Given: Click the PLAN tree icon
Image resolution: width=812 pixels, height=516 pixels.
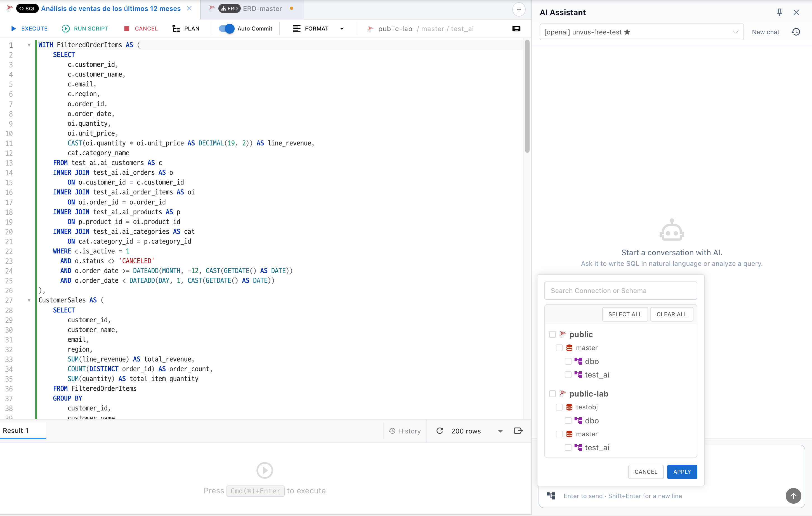Looking at the screenshot, I should tap(176, 29).
